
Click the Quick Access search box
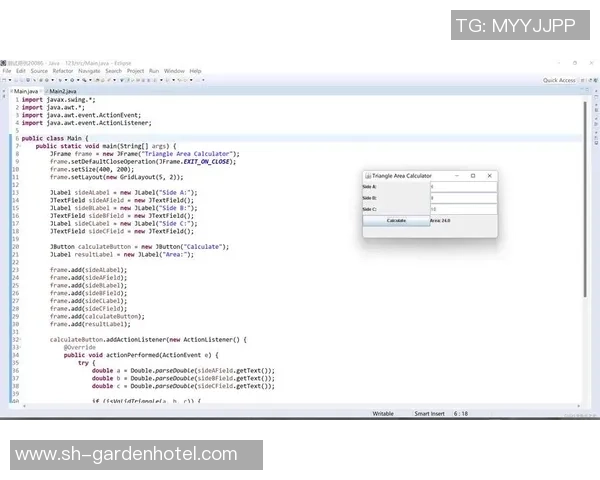point(558,80)
